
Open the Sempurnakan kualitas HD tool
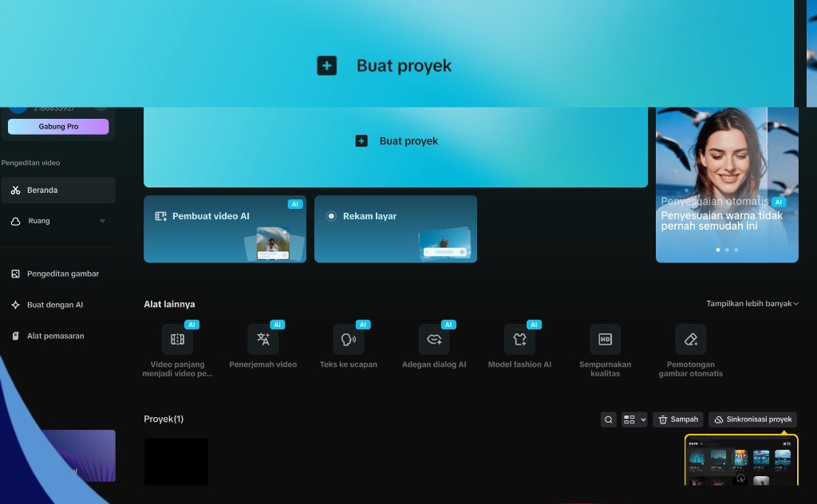tap(605, 340)
